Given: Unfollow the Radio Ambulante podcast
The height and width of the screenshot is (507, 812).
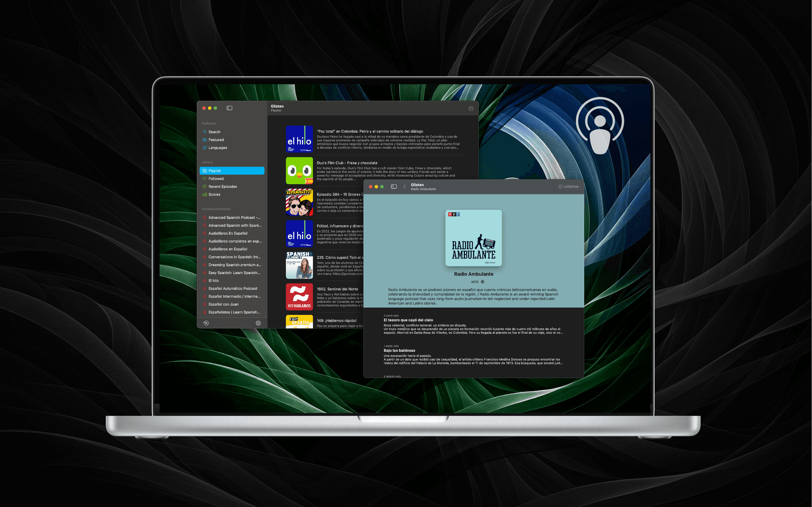Looking at the screenshot, I should pyautogui.click(x=568, y=186).
